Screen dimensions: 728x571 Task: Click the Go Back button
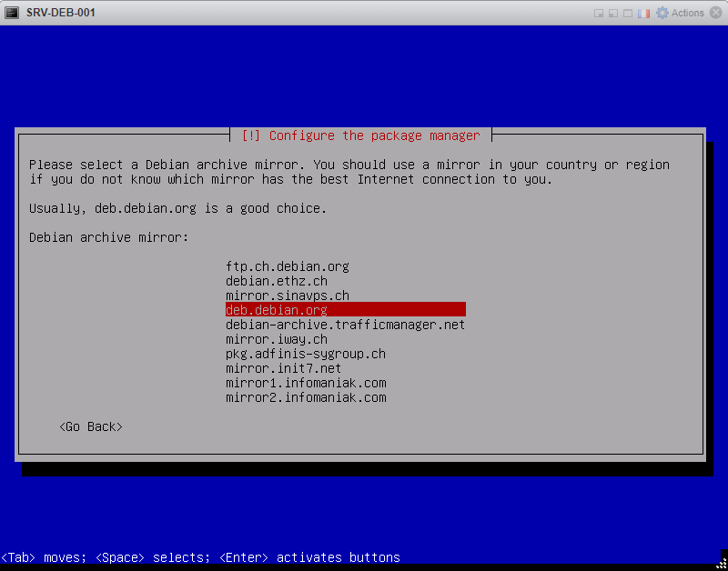click(91, 426)
